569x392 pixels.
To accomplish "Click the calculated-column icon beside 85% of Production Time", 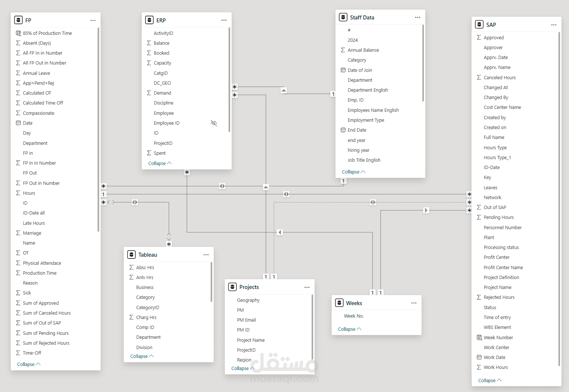I will [18, 33].
